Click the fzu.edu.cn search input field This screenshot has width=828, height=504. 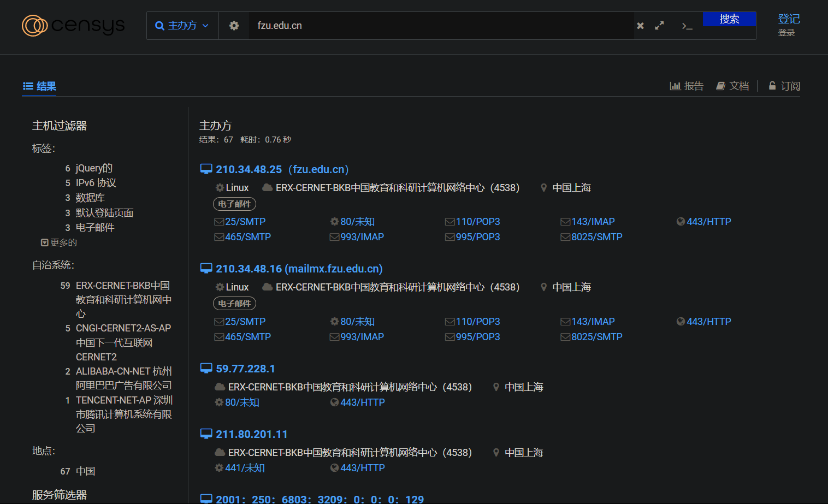pos(441,26)
